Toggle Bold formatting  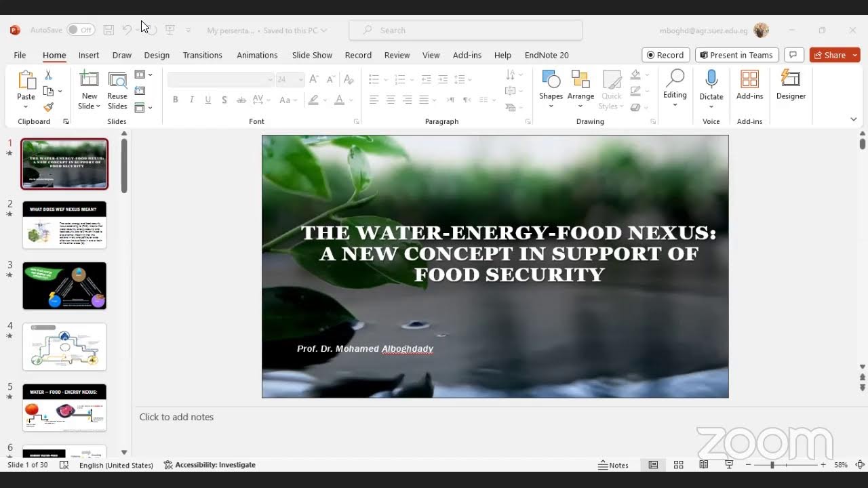pyautogui.click(x=175, y=100)
